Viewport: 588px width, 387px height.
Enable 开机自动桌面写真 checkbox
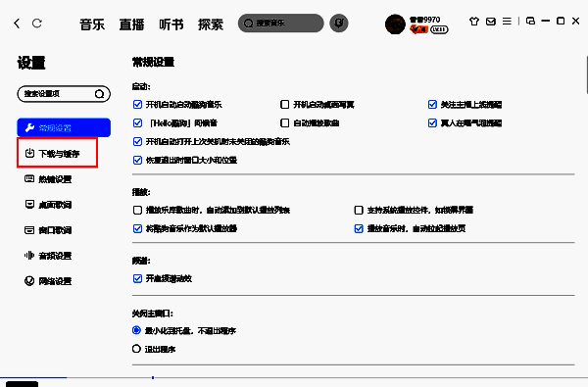[x=285, y=104]
